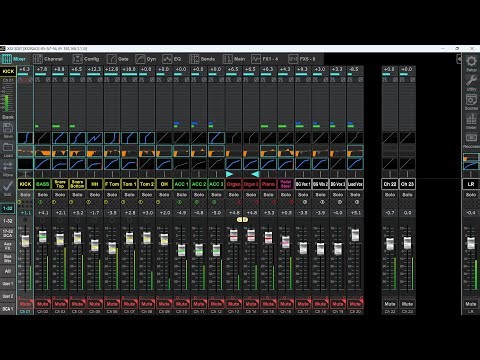Open the Sends tab icon
Image resolution: width=480 pixels, height=360 pixels.
[194, 59]
